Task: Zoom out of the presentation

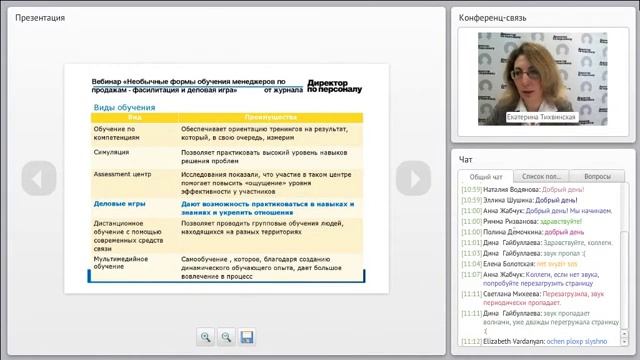Action: pos(226,337)
